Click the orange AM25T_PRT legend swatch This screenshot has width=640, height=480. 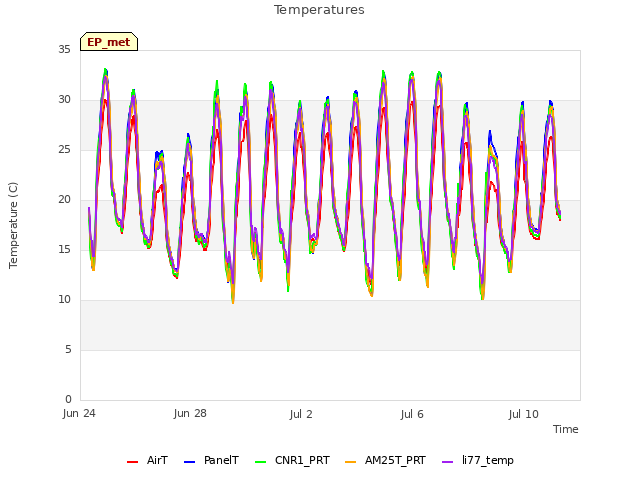350,462
